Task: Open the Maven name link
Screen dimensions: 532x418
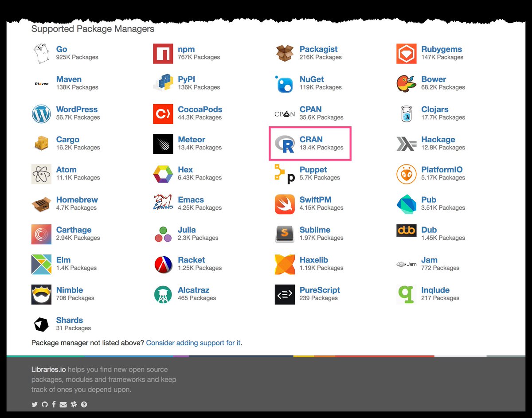Action: pyautogui.click(x=69, y=79)
